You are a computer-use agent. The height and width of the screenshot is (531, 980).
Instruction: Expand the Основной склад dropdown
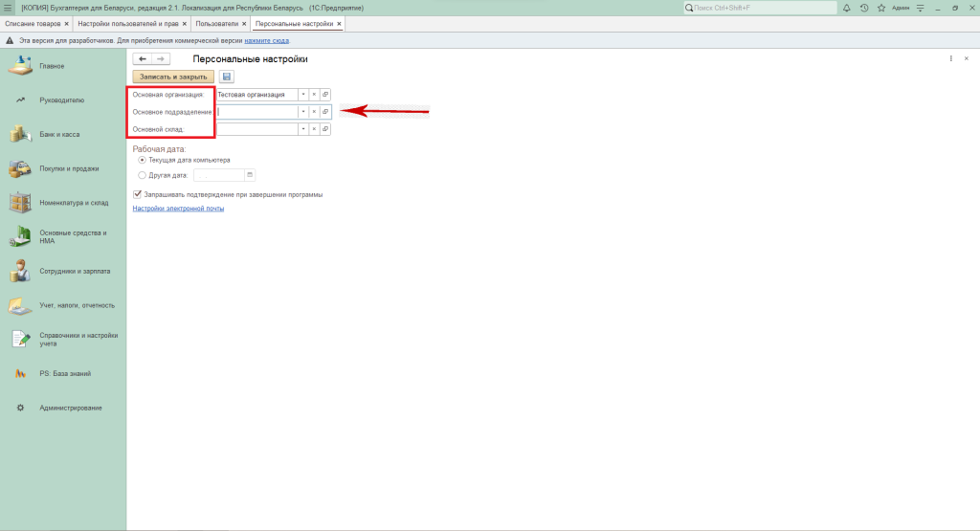pos(302,129)
